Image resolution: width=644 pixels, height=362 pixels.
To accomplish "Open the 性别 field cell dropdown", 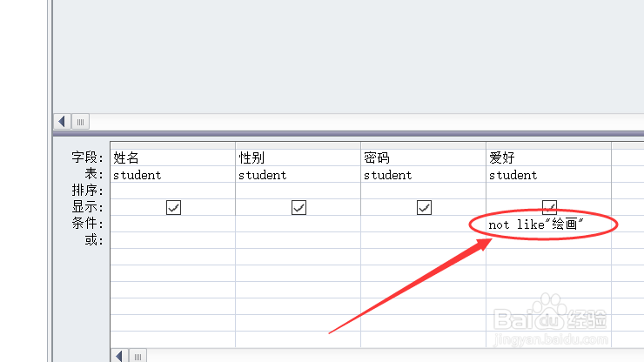I will click(x=298, y=158).
